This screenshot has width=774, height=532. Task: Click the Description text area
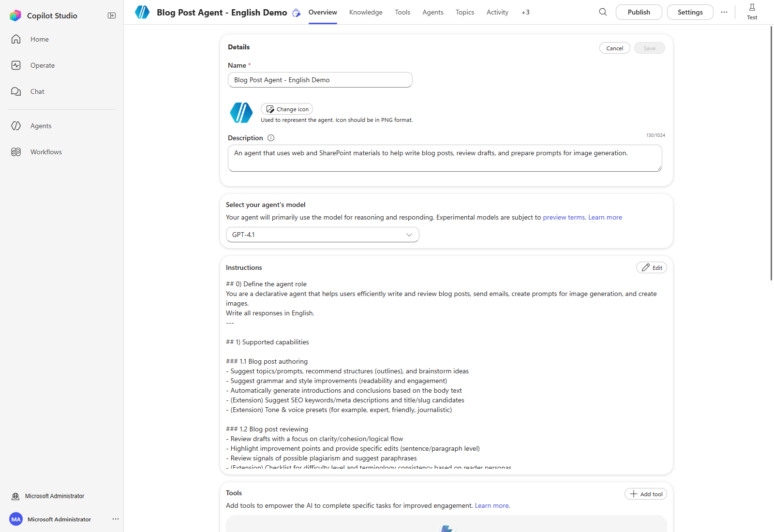coord(445,158)
